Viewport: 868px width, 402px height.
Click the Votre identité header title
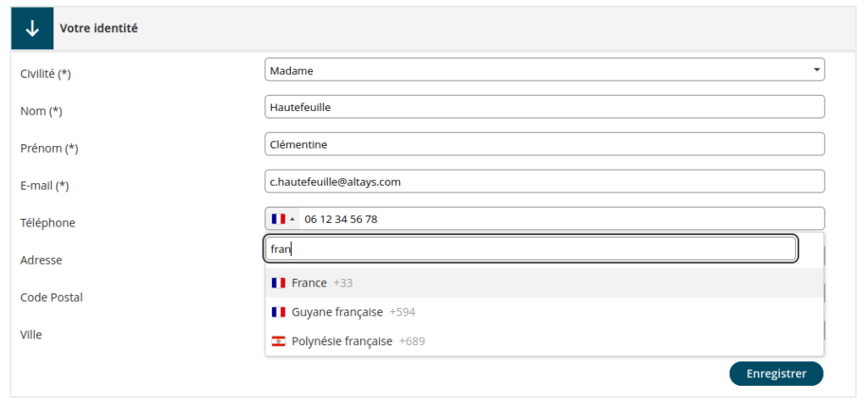(x=98, y=29)
